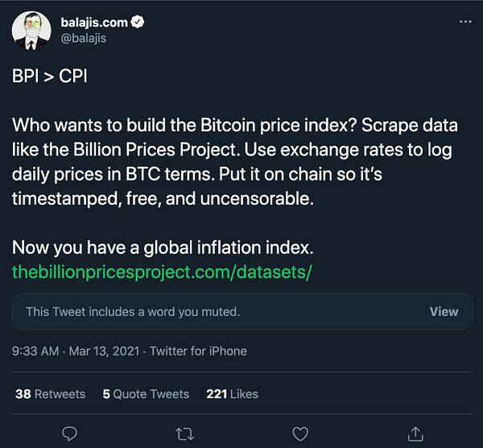Click the 9:33 AM Mar 13, 2021 timestamp

point(76,351)
